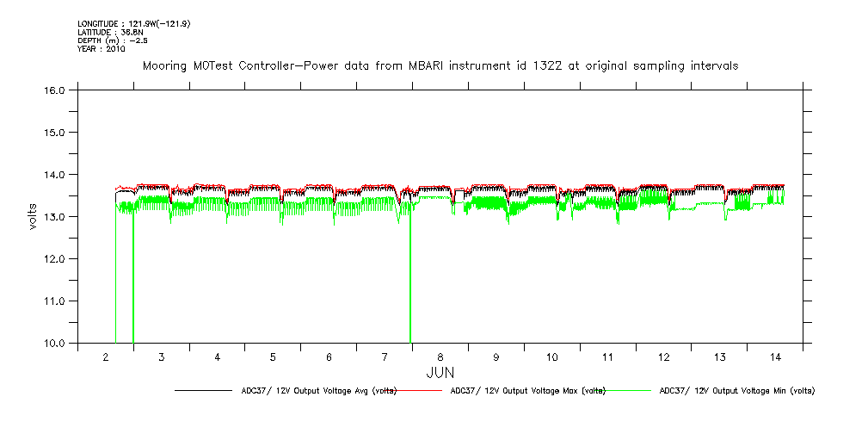The width and height of the screenshot is (868, 434).
Task: Click the 15.0 y-axis tick label
Action: (x=57, y=132)
